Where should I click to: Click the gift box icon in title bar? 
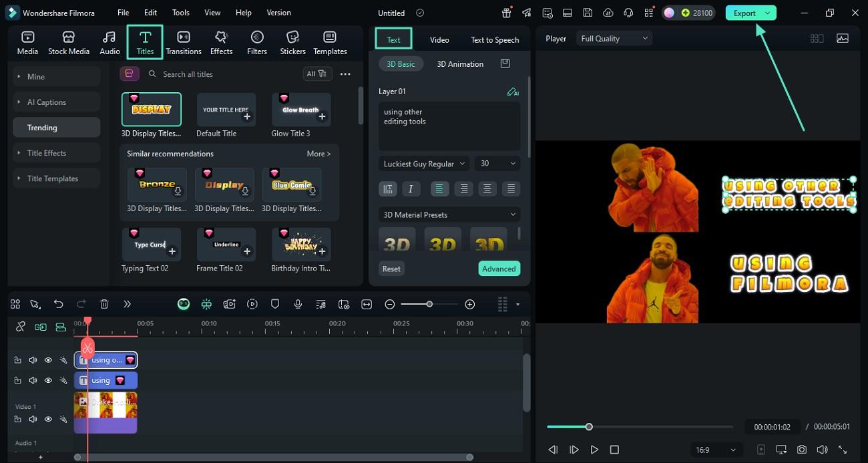point(507,13)
